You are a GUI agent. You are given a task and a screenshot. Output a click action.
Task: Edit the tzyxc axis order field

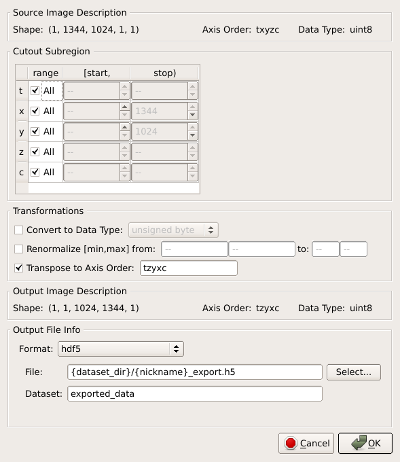(x=189, y=268)
